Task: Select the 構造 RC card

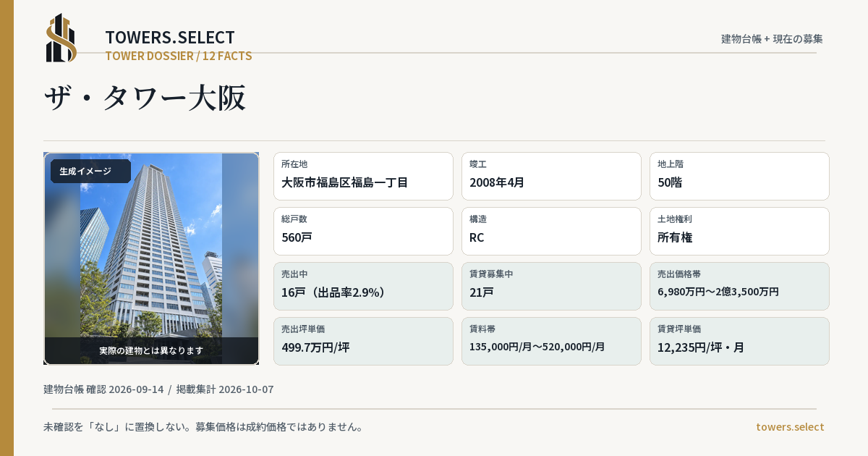Action: [551, 231]
